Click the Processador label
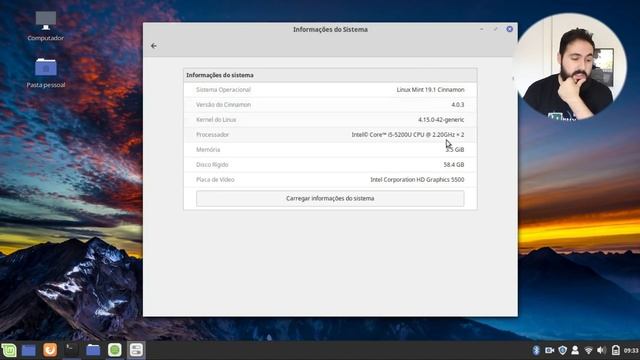The width and height of the screenshot is (640, 360). pyautogui.click(x=212, y=134)
